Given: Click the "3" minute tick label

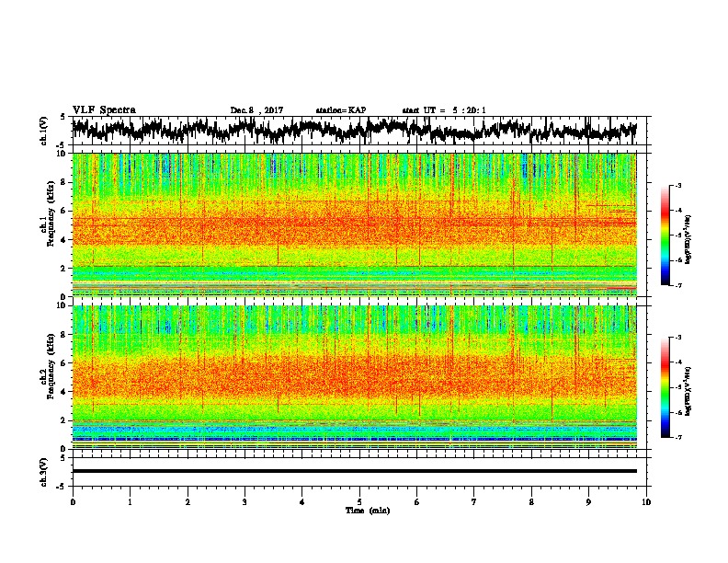Looking at the screenshot, I should pos(245,502).
